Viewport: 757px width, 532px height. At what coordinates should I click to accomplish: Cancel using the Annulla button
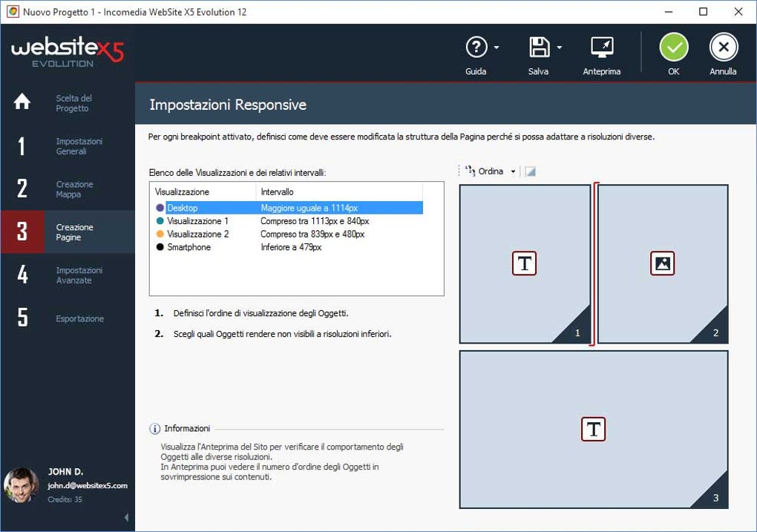pos(723,47)
